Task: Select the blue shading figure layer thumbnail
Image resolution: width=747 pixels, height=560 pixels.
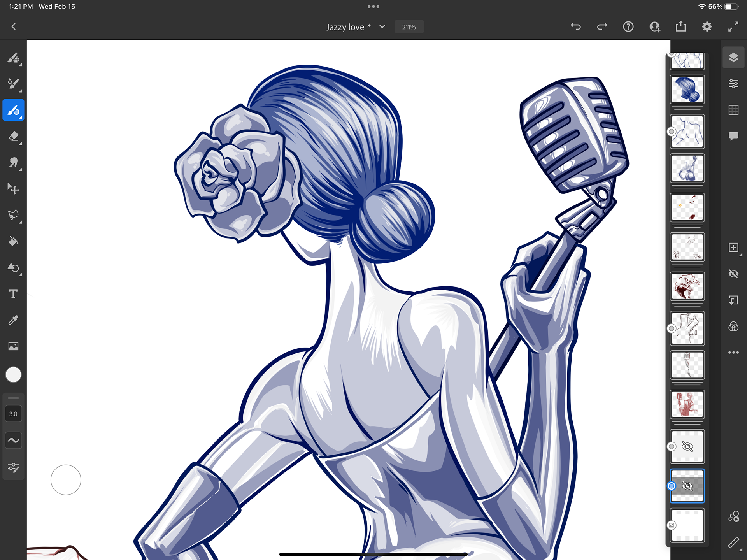Action: point(687,168)
